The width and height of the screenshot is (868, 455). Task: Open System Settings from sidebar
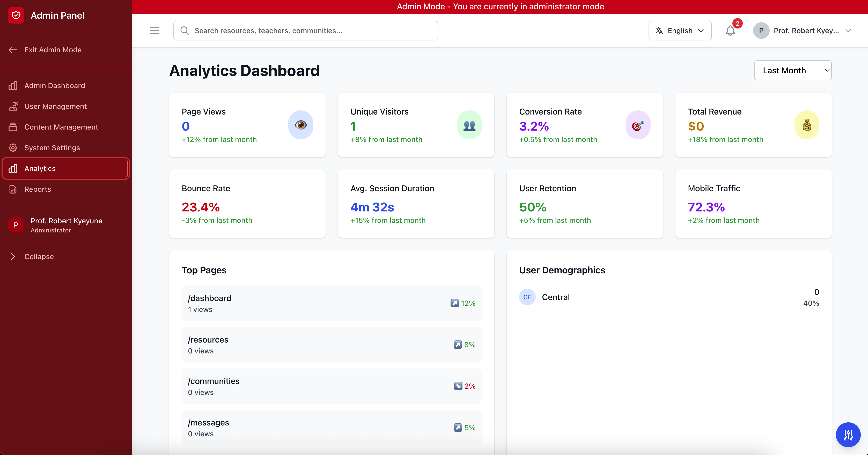(52, 148)
